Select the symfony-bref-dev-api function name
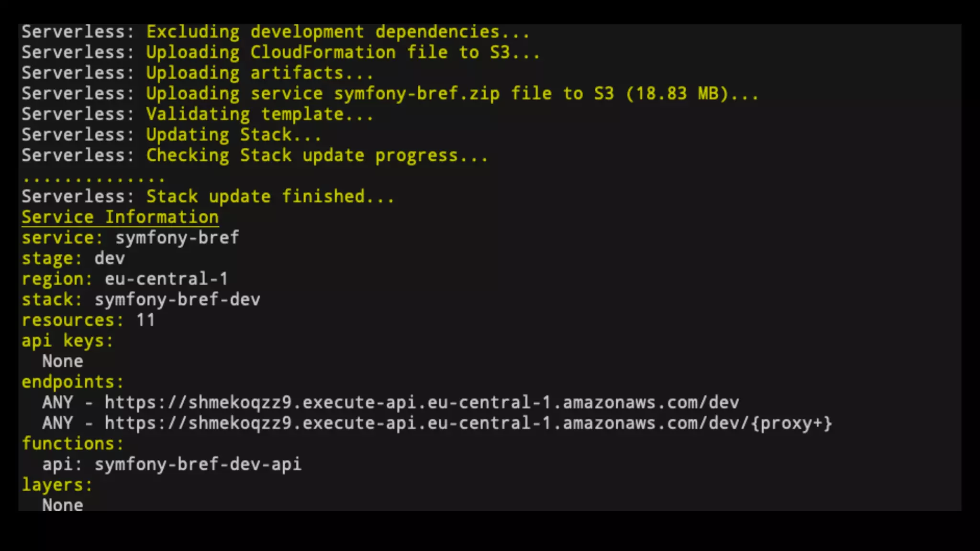This screenshot has width=980, height=551. (x=198, y=464)
